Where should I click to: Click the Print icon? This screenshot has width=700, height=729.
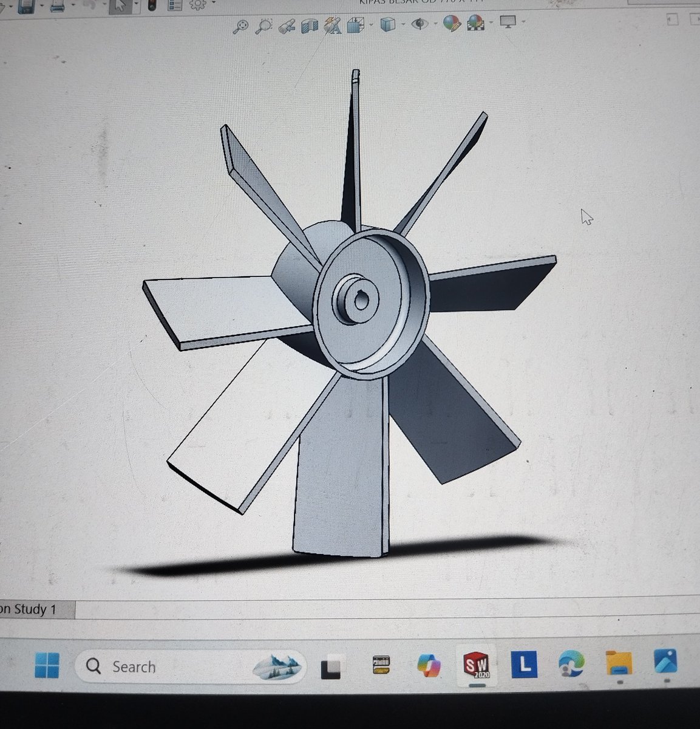point(57,7)
